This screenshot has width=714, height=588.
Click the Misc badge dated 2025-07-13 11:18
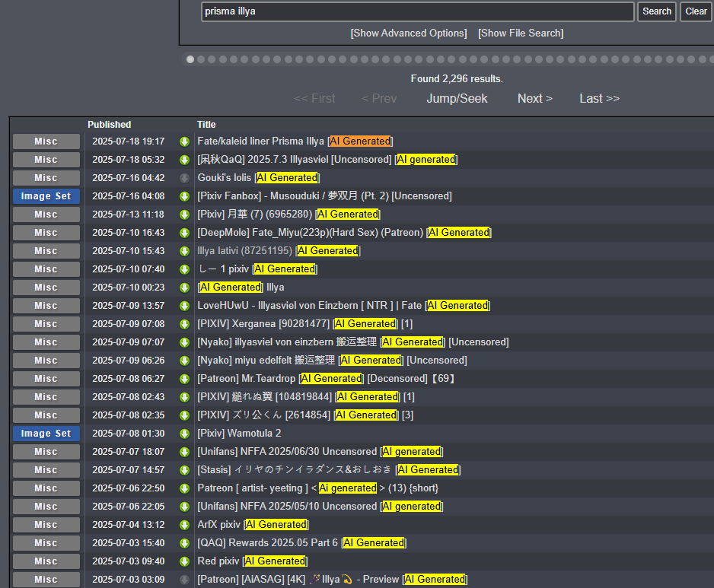pyautogui.click(x=46, y=215)
